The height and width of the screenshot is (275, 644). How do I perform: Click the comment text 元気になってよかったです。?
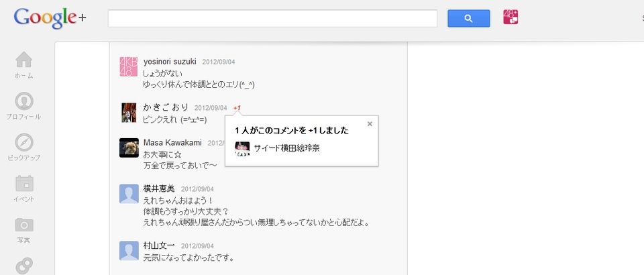click(189, 258)
